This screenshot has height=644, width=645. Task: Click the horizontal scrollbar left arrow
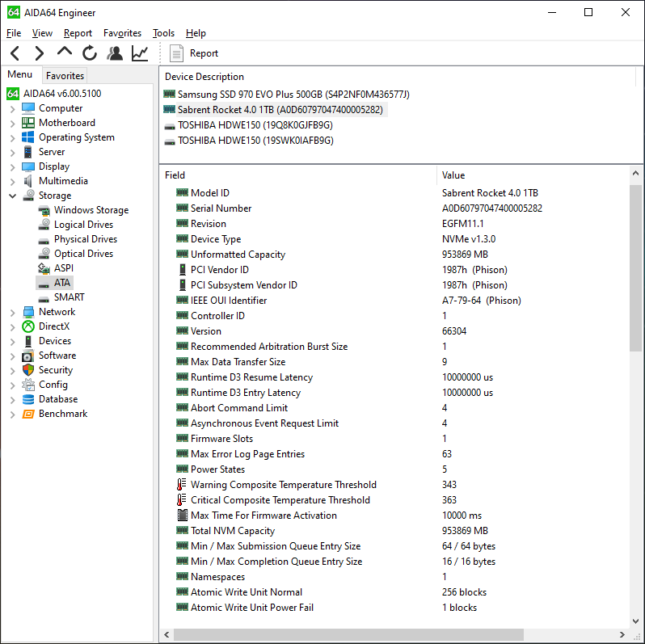[x=167, y=634]
